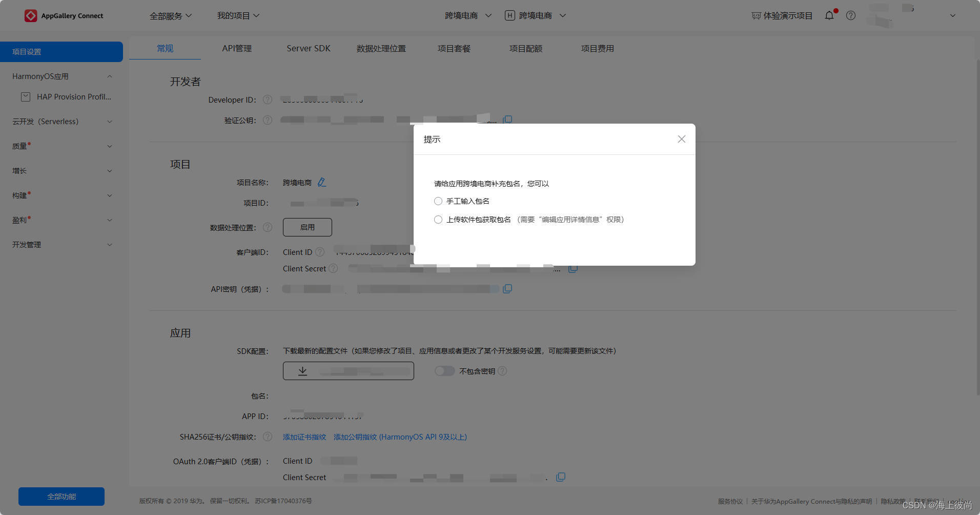Switch to the 项目费用 tab
This screenshot has width=980, height=515.
(x=598, y=48)
